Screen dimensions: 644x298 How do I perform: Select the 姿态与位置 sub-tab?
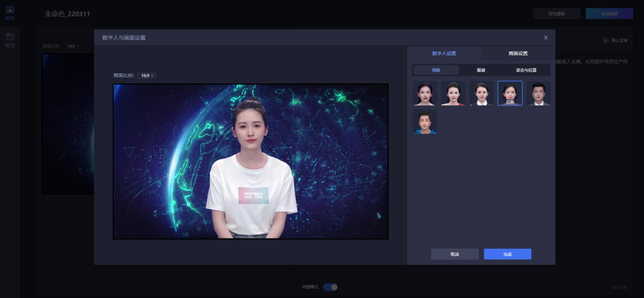(x=526, y=70)
